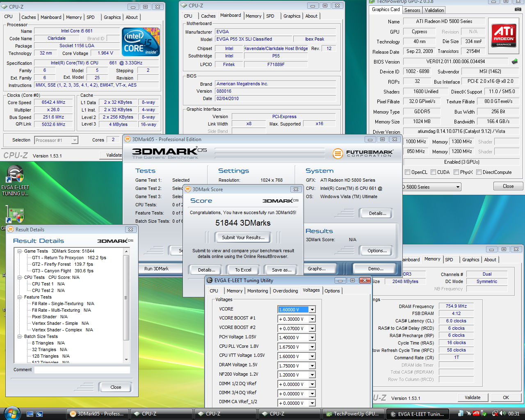Open the NF200 Voltage 1.2V dropdown
525x420 pixels.
[312, 375]
